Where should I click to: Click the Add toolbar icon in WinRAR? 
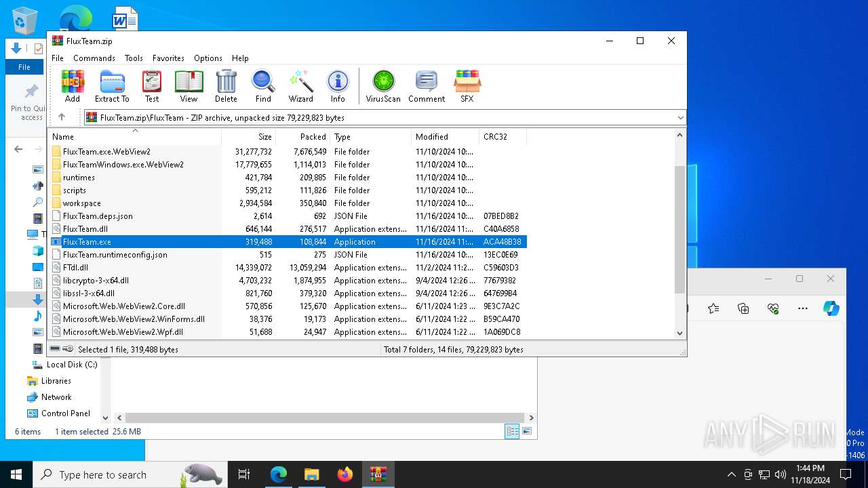click(x=73, y=86)
